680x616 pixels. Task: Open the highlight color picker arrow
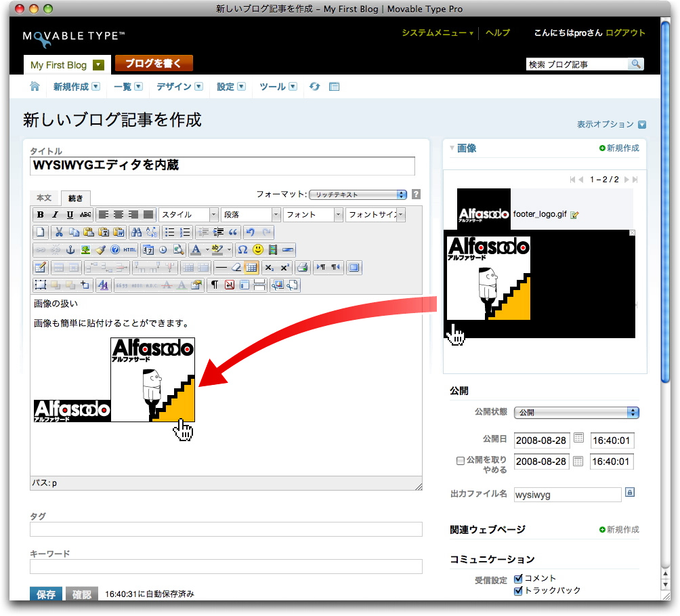(230, 250)
